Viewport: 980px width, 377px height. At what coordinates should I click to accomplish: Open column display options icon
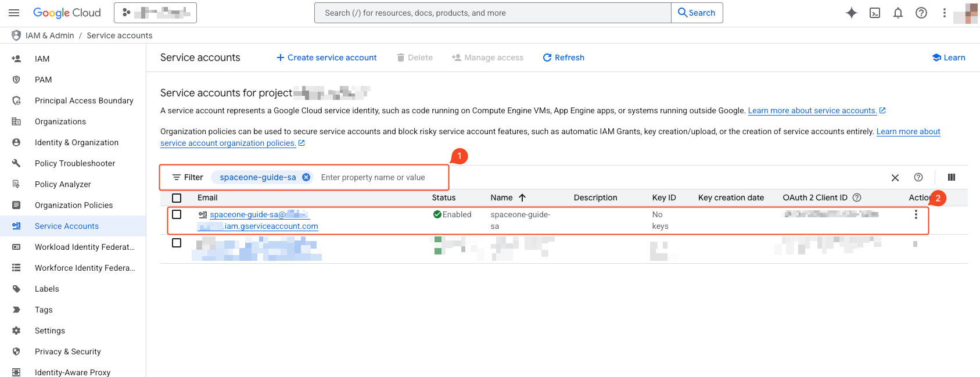952,177
